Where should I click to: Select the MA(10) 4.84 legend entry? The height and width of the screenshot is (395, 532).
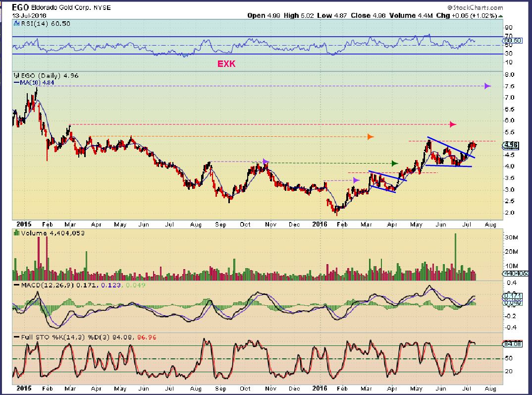34,82
